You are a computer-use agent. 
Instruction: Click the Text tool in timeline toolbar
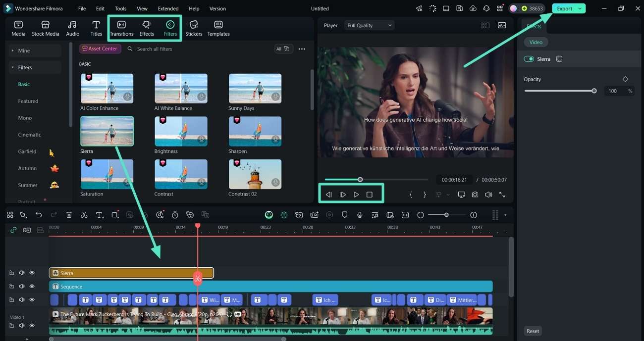point(99,215)
